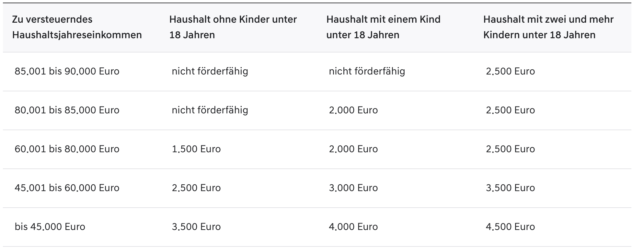Viewport: 644px width, 252px height.
Task: Click 'nicht förderfähig' in the 80.001–85.000 row
Action: click(210, 110)
